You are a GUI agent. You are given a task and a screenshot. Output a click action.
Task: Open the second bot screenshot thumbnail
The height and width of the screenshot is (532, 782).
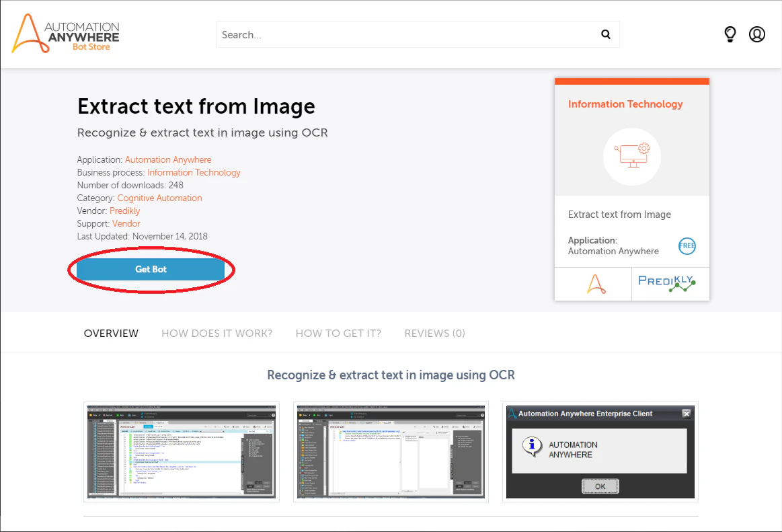click(391, 452)
